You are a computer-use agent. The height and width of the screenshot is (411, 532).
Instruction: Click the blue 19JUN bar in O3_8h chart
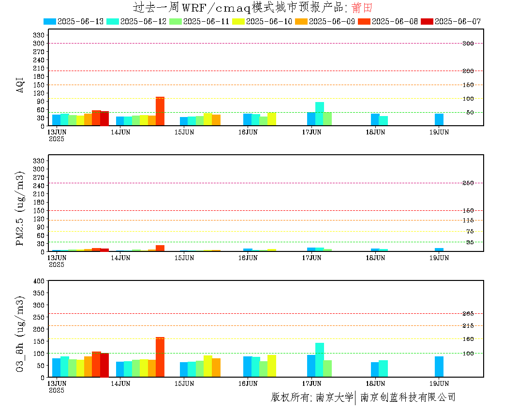coord(439,367)
